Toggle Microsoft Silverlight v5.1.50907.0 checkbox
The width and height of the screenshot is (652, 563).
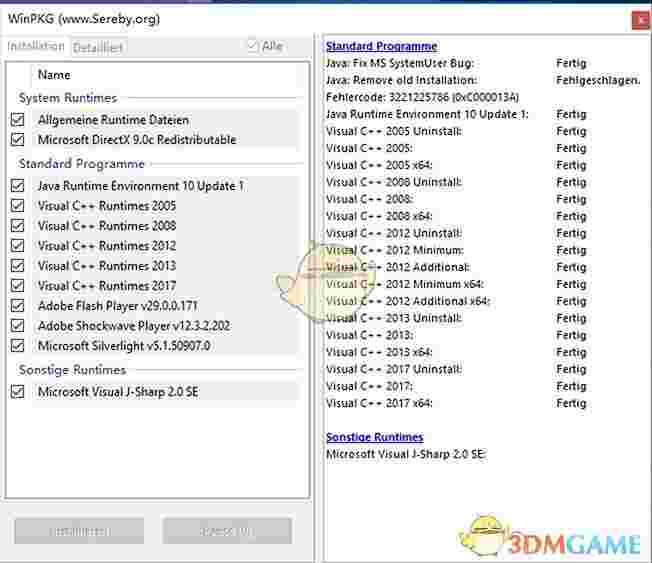(17, 346)
